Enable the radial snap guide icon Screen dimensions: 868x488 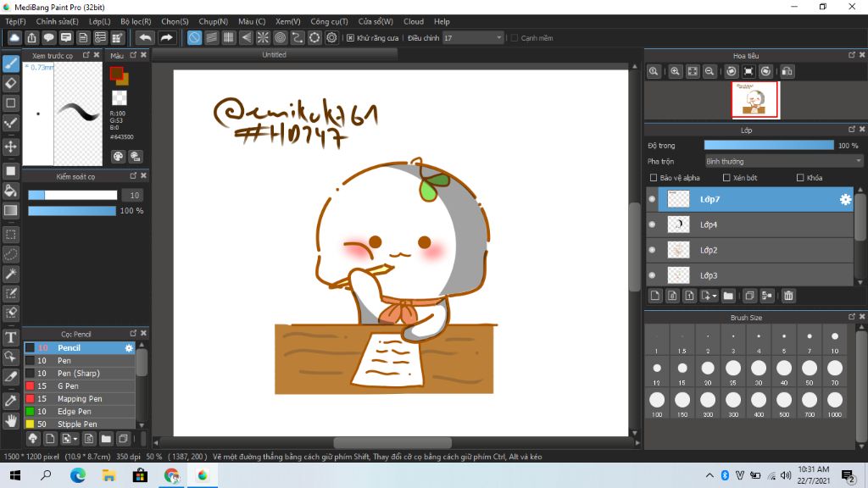pyautogui.click(x=263, y=37)
